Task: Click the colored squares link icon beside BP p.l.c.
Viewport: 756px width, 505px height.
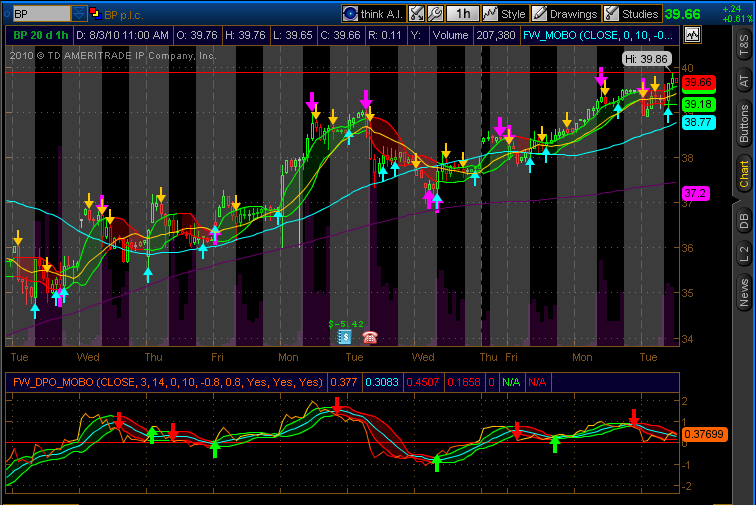Action: [95, 14]
